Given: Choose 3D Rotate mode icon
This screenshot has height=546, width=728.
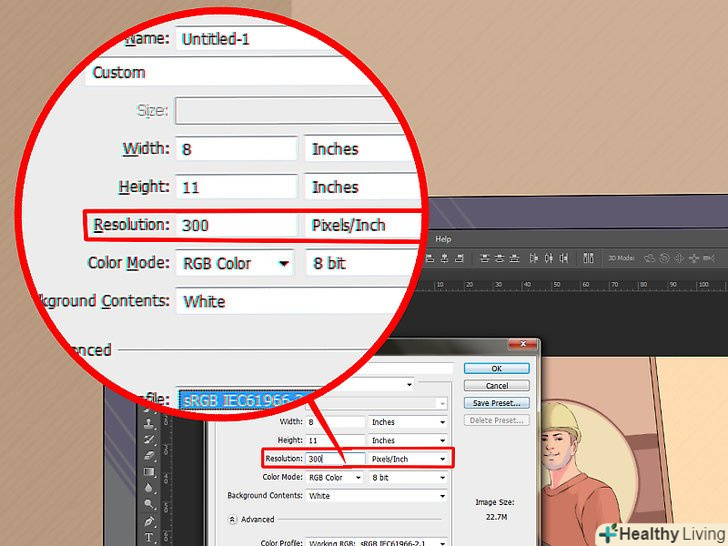Looking at the screenshot, I should point(650,258).
